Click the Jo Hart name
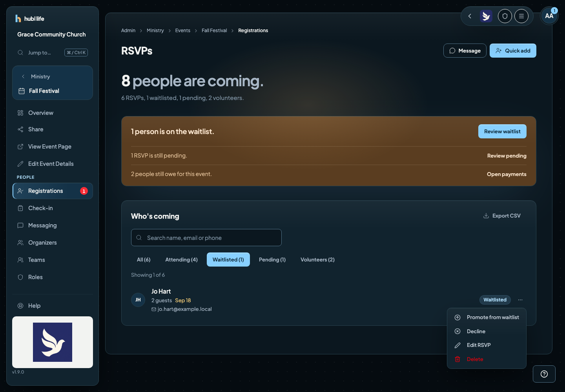The height and width of the screenshot is (392, 565). coord(161,291)
